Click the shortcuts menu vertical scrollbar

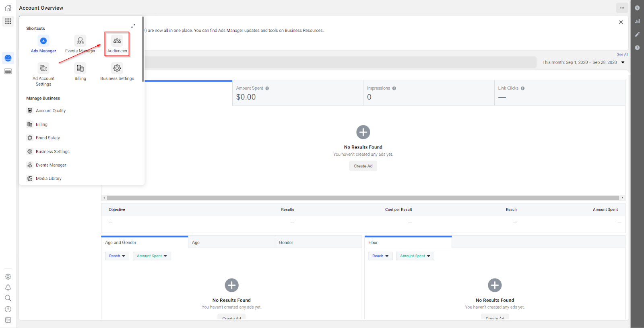click(x=143, y=49)
